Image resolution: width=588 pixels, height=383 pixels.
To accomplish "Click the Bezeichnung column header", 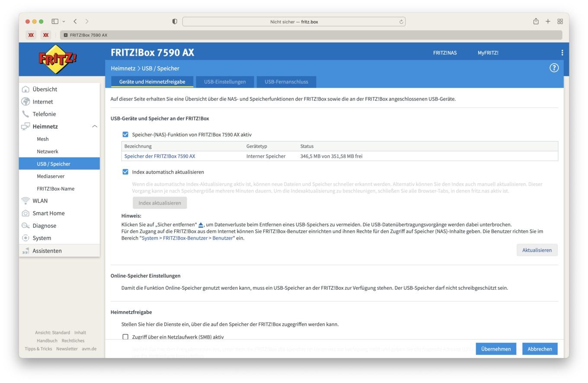I will point(138,146).
